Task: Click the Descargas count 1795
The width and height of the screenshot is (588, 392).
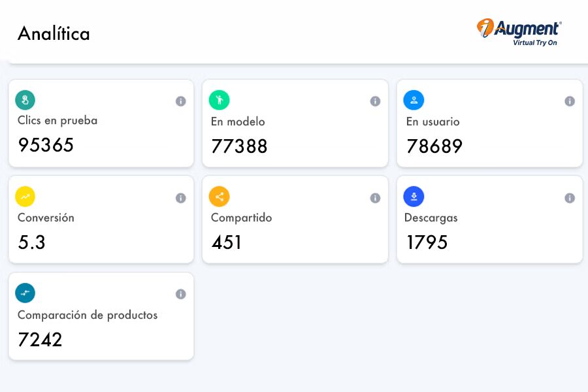Action: click(x=427, y=242)
